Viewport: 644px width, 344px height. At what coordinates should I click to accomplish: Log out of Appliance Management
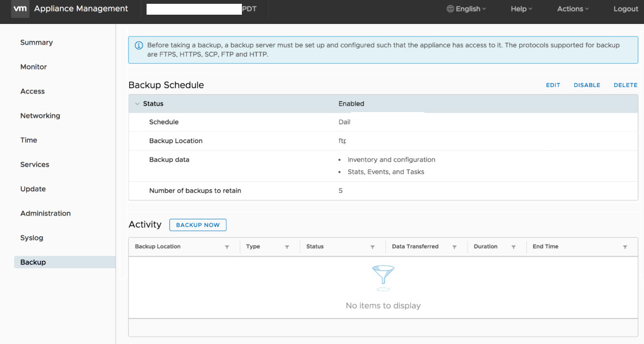pyautogui.click(x=625, y=9)
